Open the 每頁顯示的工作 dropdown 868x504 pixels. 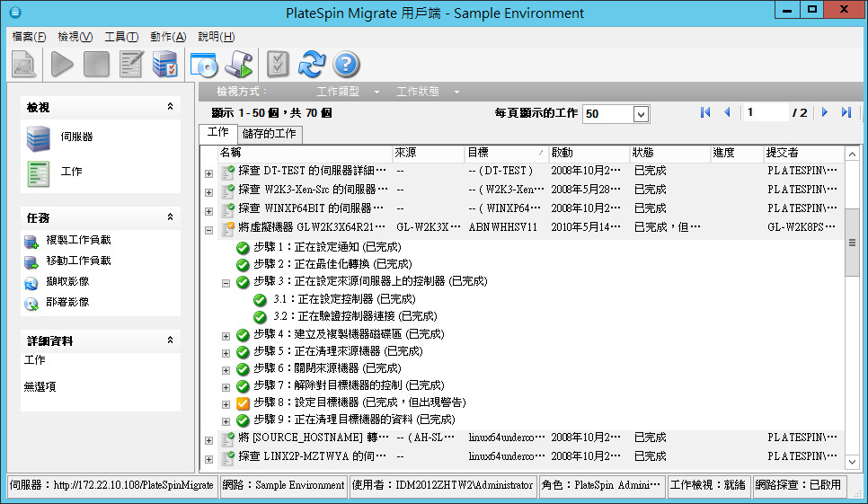click(641, 114)
